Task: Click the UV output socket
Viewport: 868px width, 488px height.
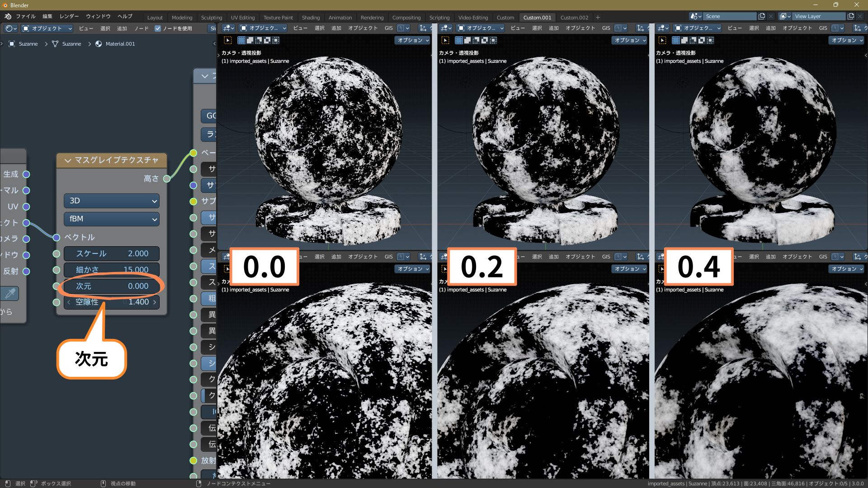Action: 26,206
